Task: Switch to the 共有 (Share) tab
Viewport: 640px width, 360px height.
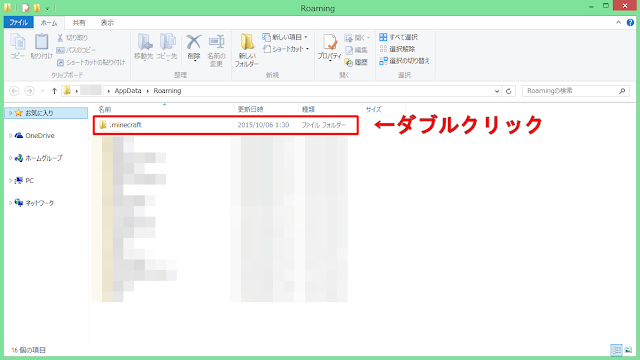Action: [79, 23]
